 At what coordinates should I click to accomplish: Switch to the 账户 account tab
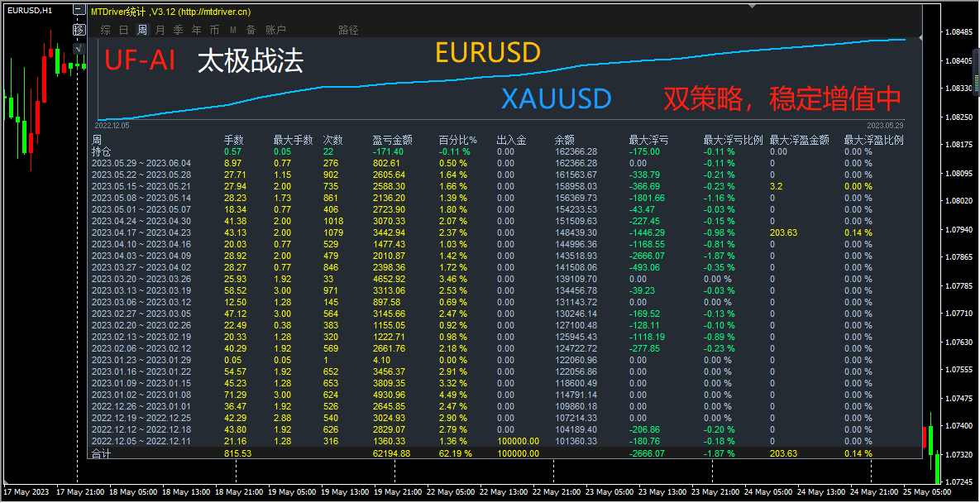[x=275, y=29]
